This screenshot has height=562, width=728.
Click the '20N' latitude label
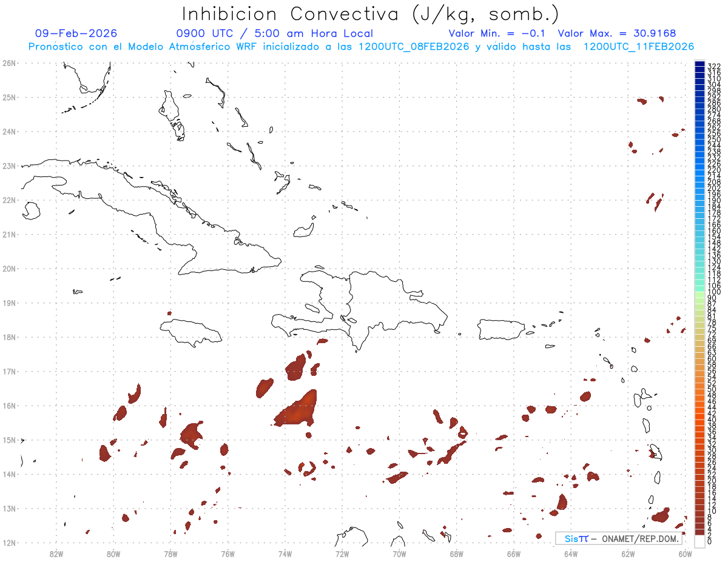pyautogui.click(x=9, y=268)
